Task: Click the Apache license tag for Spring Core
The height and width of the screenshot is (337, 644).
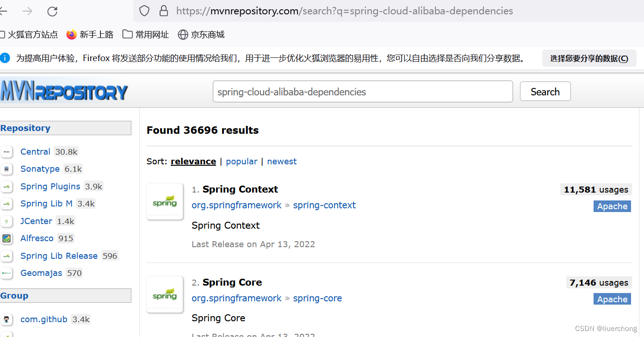Action: coord(612,300)
